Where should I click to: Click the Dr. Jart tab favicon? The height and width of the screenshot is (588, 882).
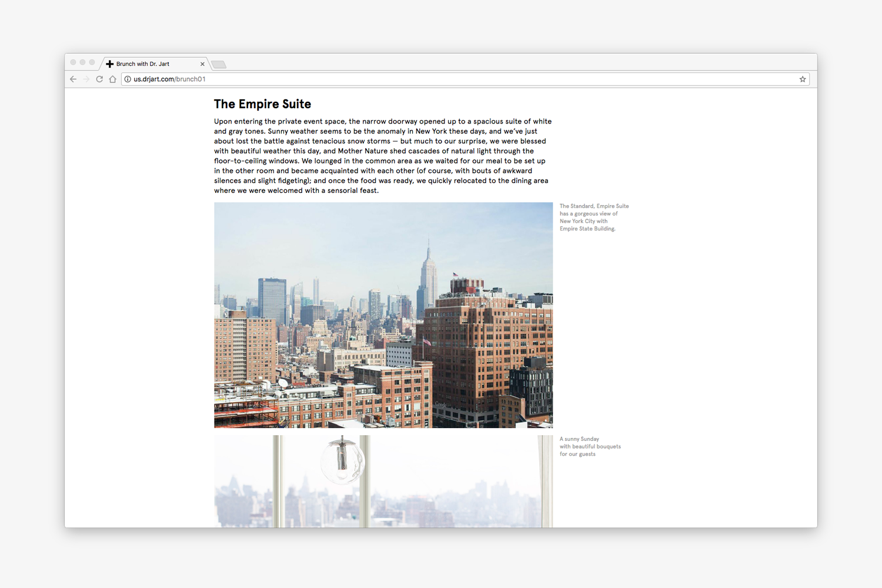(x=109, y=64)
